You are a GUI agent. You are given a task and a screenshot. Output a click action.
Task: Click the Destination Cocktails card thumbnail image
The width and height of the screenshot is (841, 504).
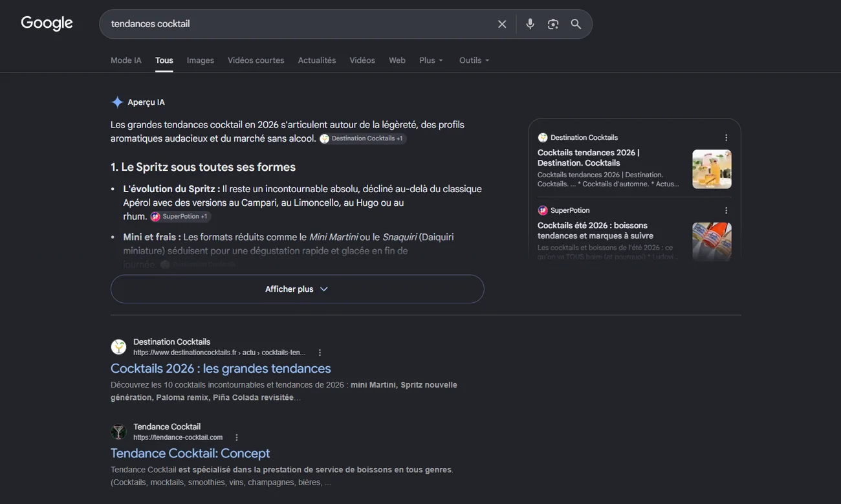click(x=712, y=169)
